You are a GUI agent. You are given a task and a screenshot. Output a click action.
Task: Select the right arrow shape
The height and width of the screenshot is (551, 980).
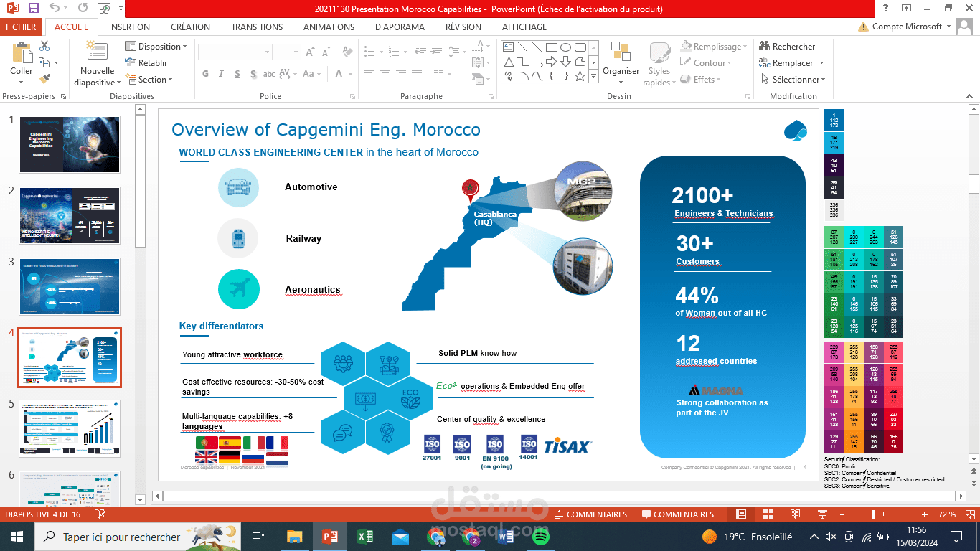point(551,62)
